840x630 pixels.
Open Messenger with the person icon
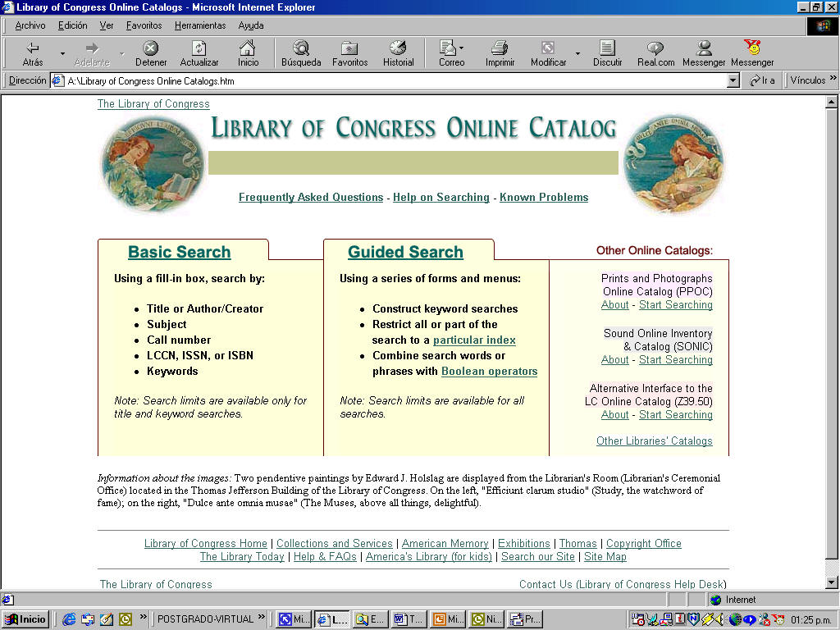coord(704,53)
